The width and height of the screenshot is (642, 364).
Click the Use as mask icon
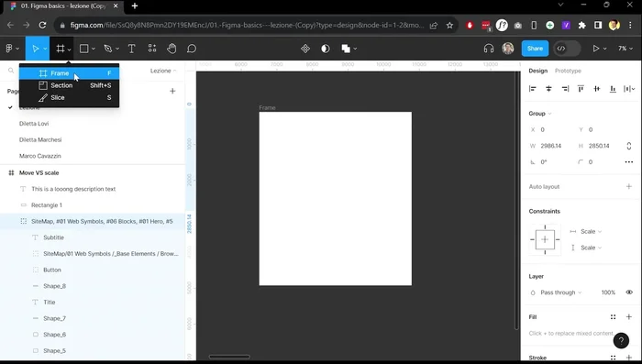[x=326, y=49]
